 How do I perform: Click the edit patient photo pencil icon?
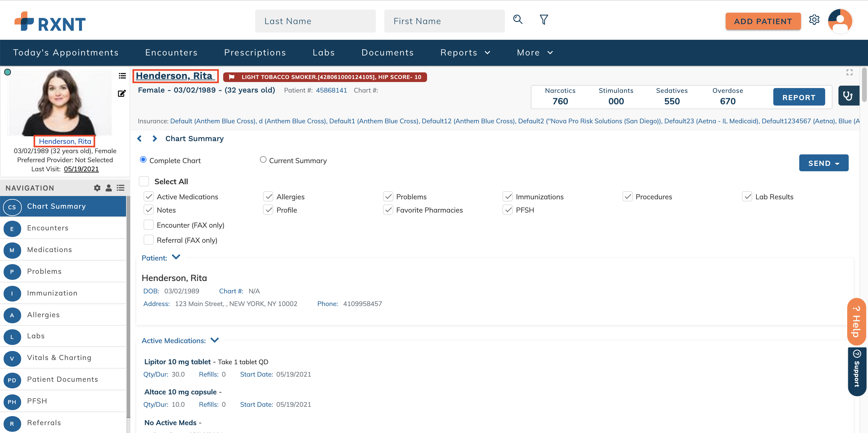[122, 94]
